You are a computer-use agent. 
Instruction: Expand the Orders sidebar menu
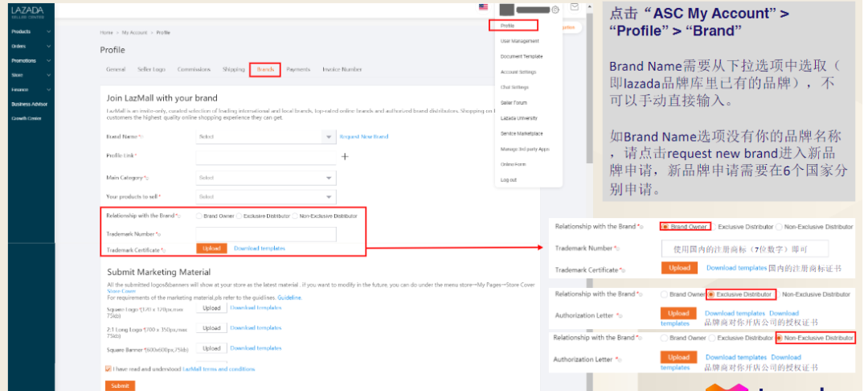click(31, 47)
